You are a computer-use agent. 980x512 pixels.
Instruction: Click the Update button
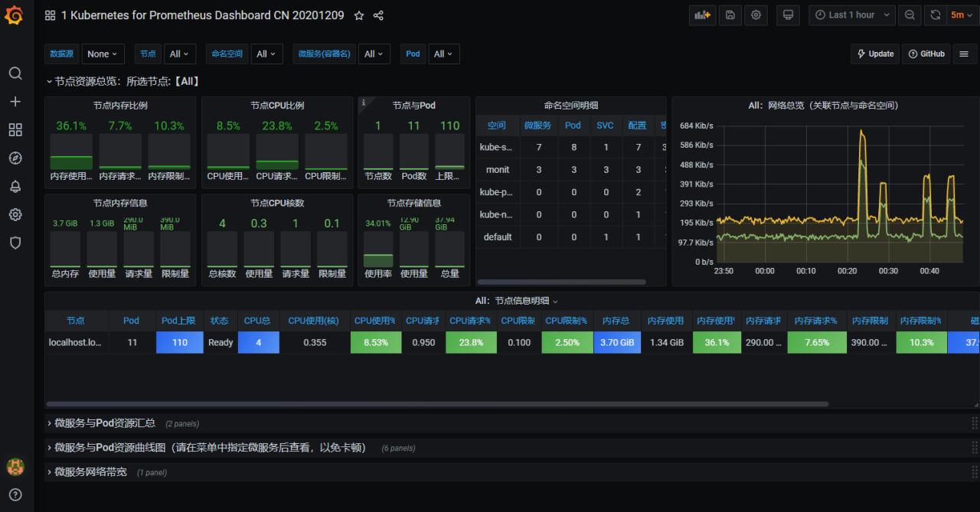tap(875, 54)
